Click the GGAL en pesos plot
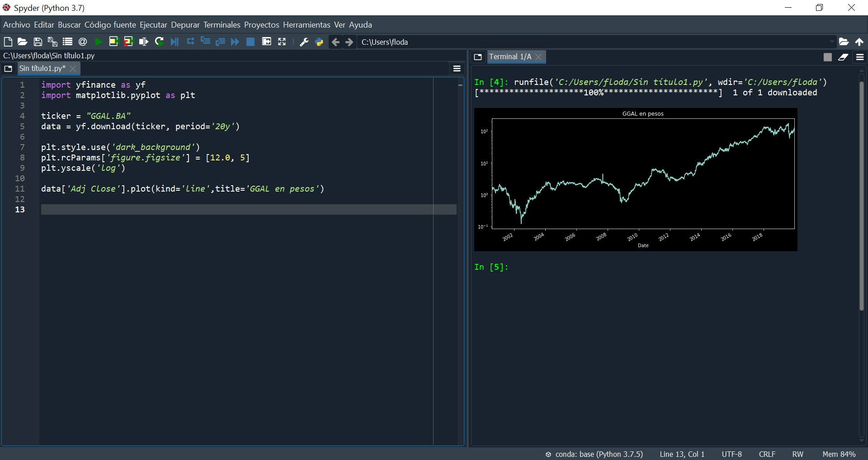868x460 pixels. [636, 179]
